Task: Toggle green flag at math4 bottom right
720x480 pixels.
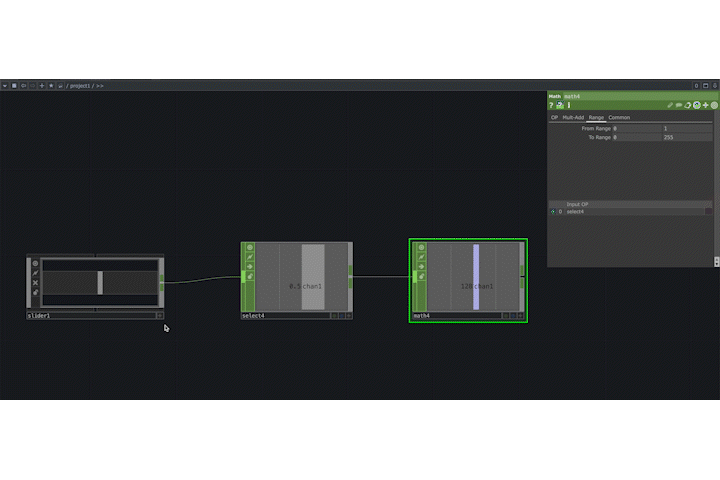Action: pos(506,316)
